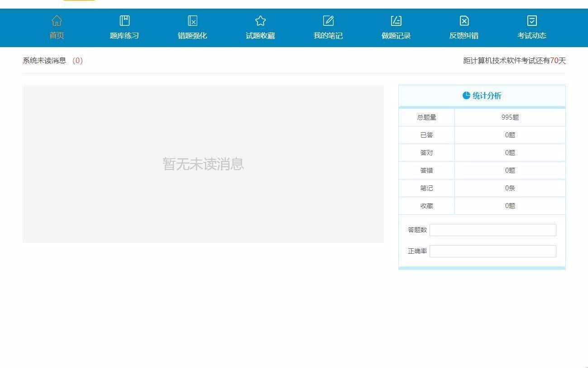Open 试题收藏 section
This screenshot has height=368, width=588.
pyautogui.click(x=260, y=35)
